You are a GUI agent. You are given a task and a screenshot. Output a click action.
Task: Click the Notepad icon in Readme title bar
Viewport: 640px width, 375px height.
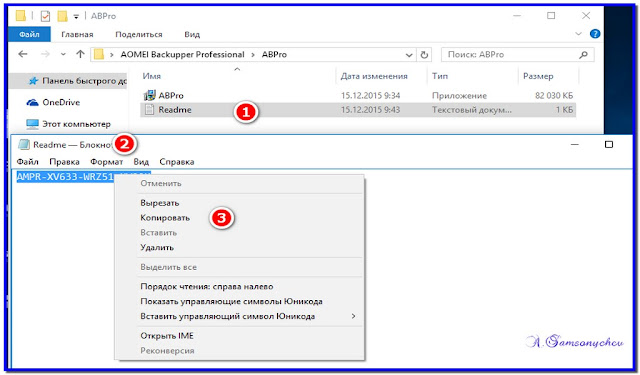point(24,144)
